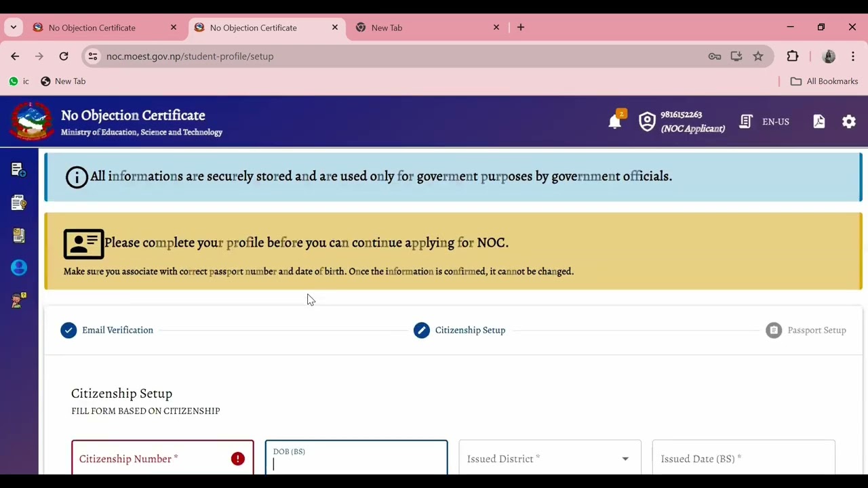The height and width of the screenshot is (488, 868).
Task: Click the 9816152263 account name
Action: tap(682, 115)
